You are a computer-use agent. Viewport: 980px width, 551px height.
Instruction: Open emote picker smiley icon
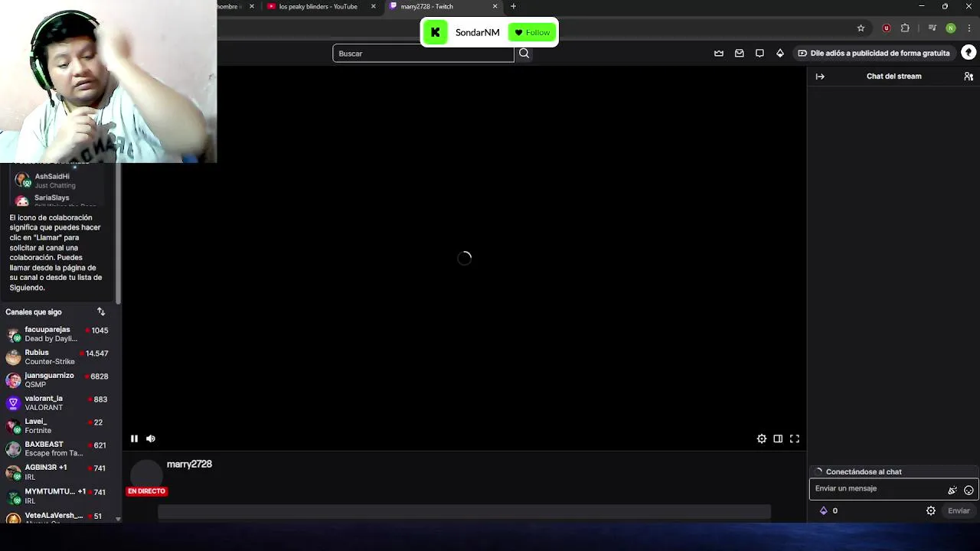pos(969,490)
